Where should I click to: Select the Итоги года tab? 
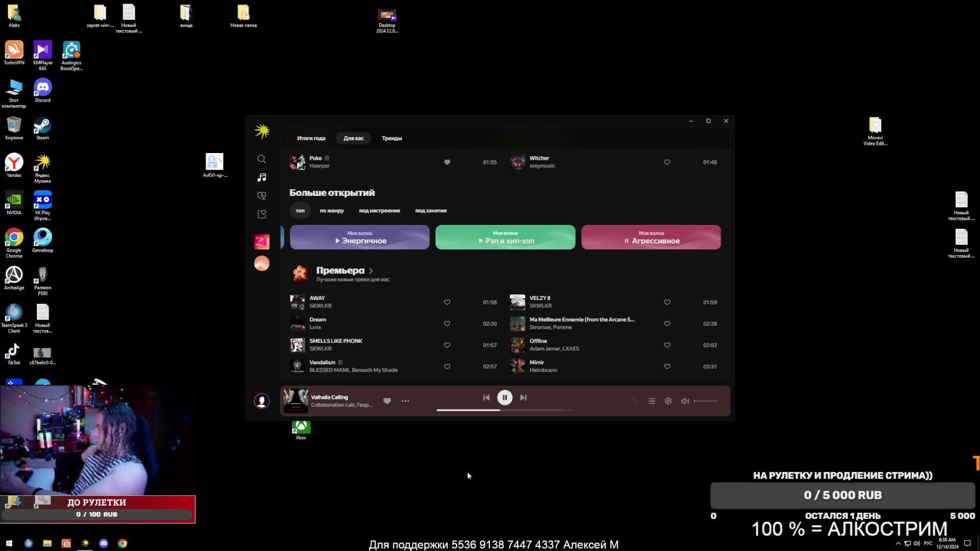pyautogui.click(x=311, y=138)
